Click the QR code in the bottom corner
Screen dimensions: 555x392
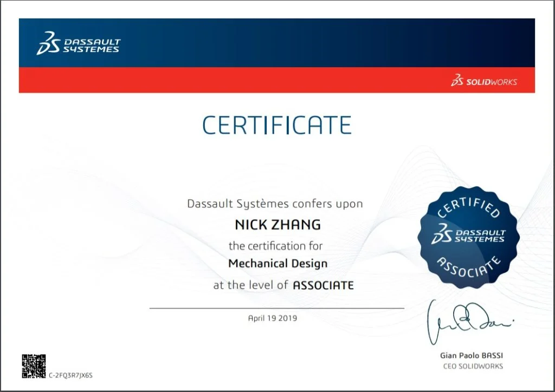[34, 366]
